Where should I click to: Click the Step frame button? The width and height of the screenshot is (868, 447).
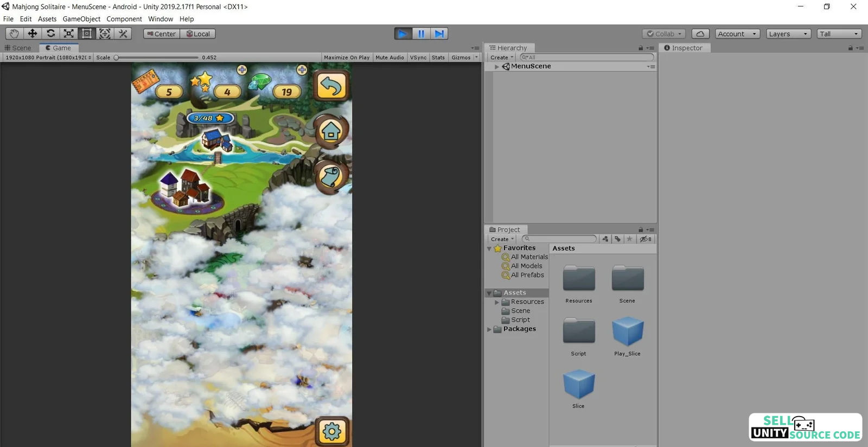[x=439, y=34]
